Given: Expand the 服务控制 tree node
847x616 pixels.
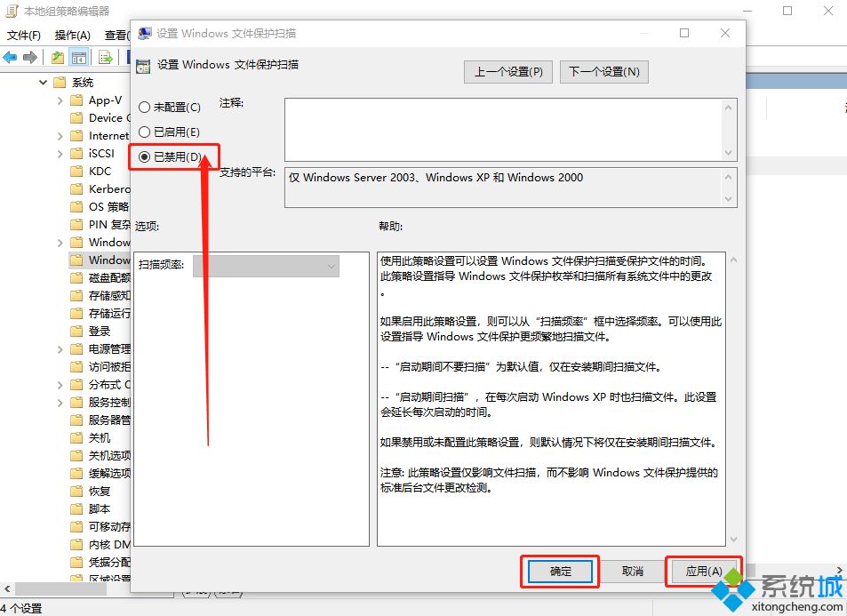Looking at the screenshot, I should tap(60, 403).
